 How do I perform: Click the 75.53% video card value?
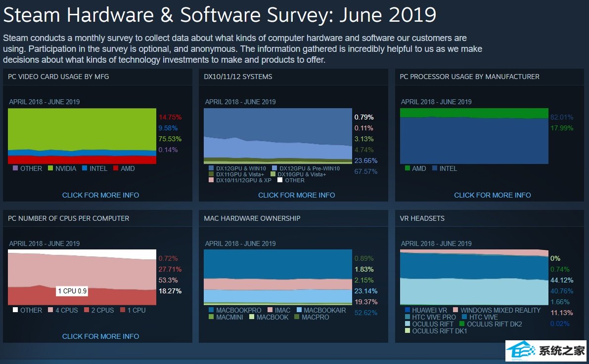pos(170,139)
